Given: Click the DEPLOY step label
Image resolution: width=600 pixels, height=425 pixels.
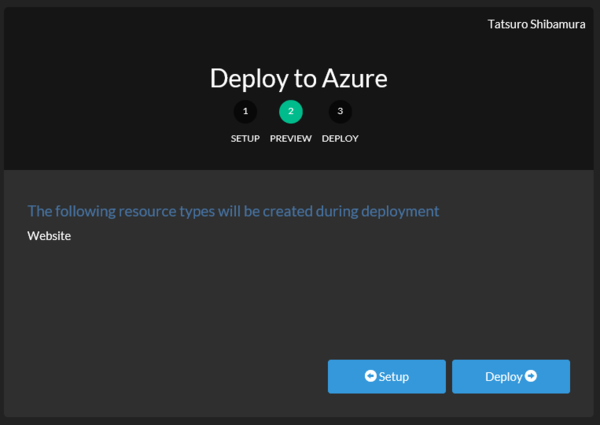Looking at the screenshot, I should [340, 138].
